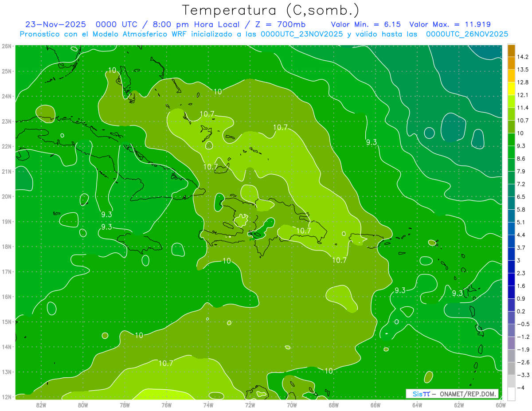Click the 11.4 label on the color scale

[x=522, y=108]
